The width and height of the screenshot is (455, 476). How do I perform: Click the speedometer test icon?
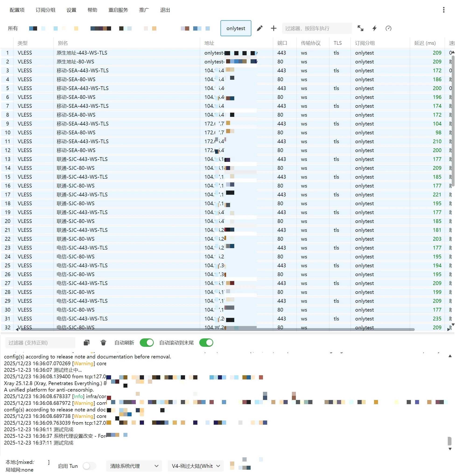(388, 28)
